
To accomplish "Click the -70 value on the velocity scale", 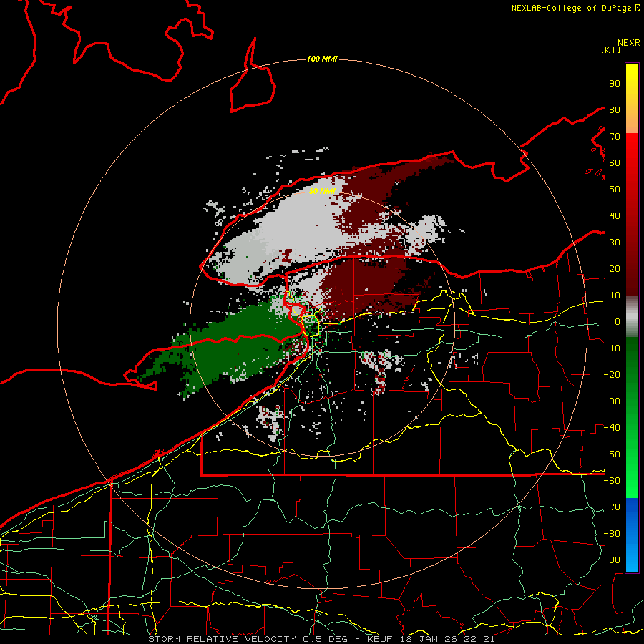I will pyautogui.click(x=612, y=507).
